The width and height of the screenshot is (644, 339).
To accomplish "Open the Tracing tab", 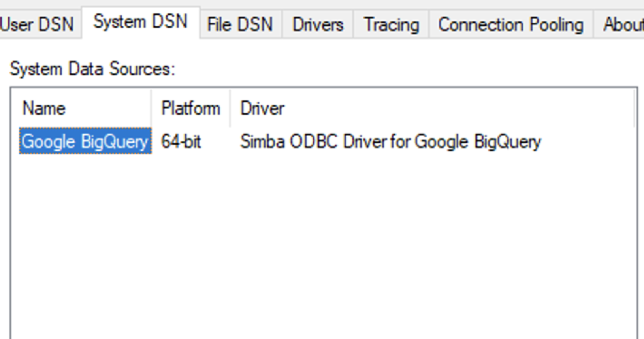I will 391,24.
